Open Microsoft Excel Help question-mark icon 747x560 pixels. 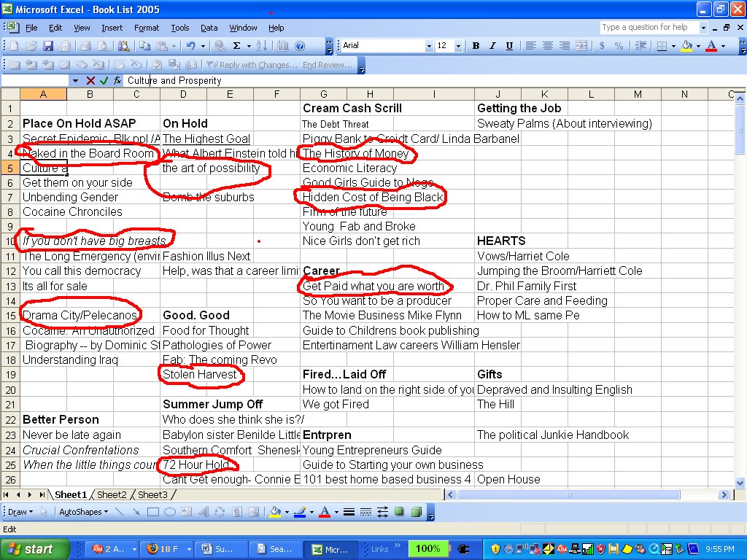tap(300, 46)
